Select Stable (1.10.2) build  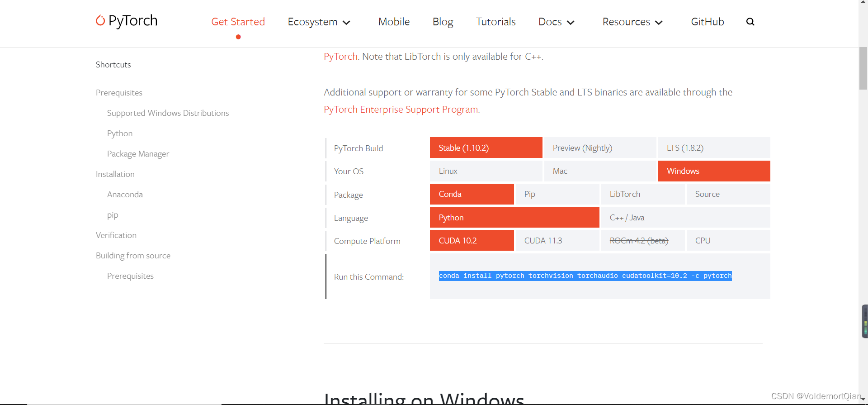coord(486,148)
